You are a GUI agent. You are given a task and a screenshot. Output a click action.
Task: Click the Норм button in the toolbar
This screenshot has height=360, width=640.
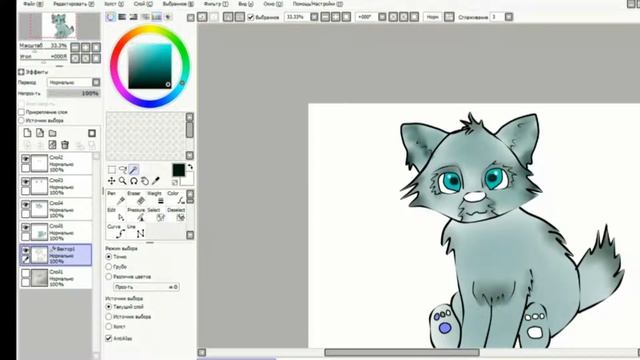(x=432, y=17)
